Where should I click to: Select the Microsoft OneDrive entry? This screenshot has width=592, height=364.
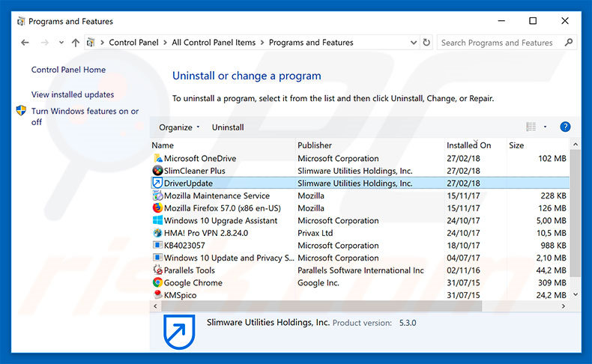(199, 158)
